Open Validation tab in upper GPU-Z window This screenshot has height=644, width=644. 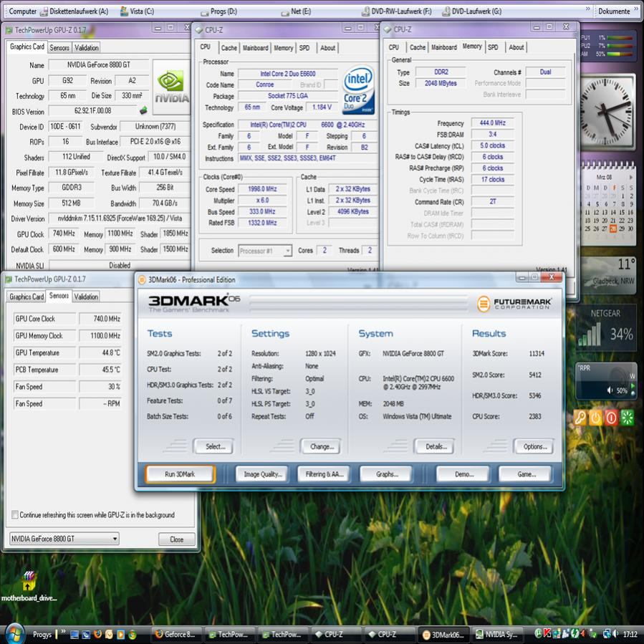[86, 48]
